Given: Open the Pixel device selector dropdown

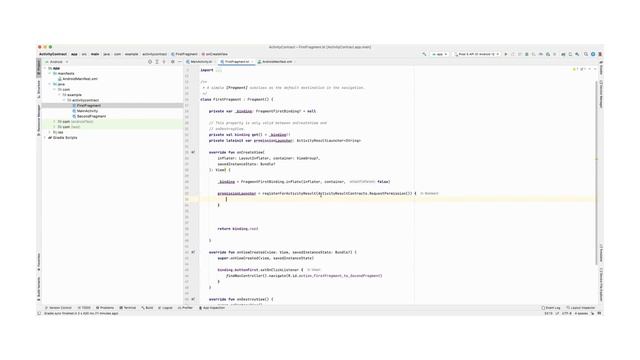Looking at the screenshot, I should pyautogui.click(x=477, y=54).
